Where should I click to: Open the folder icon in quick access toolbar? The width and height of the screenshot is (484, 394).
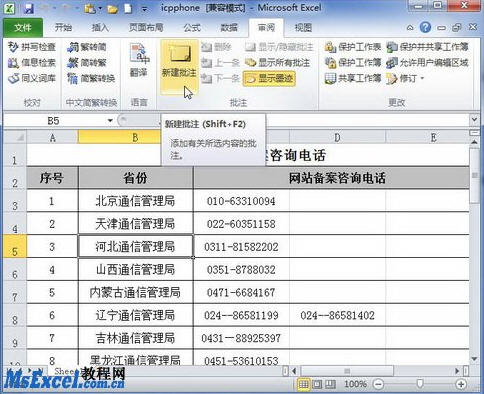pyautogui.click(x=112, y=9)
